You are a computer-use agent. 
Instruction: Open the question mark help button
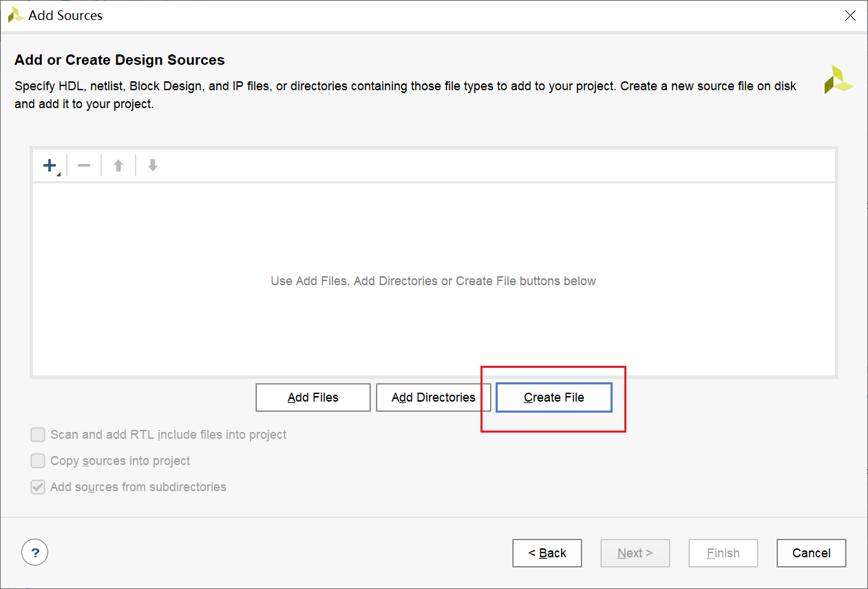[x=35, y=552]
